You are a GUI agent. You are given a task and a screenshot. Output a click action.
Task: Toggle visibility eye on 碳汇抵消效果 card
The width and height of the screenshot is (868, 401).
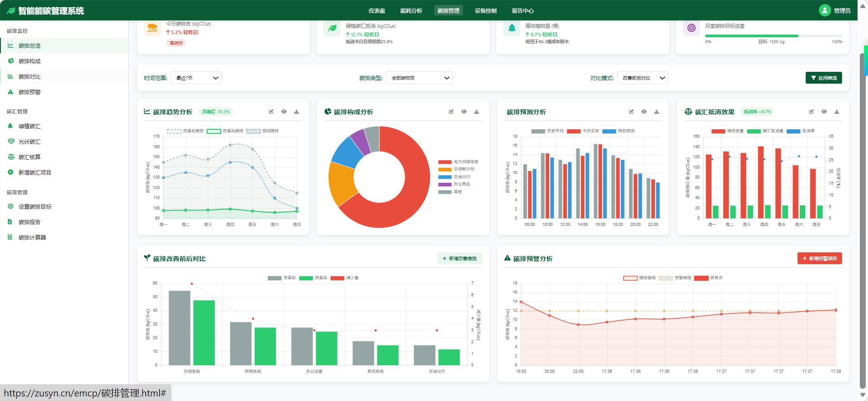coord(824,112)
